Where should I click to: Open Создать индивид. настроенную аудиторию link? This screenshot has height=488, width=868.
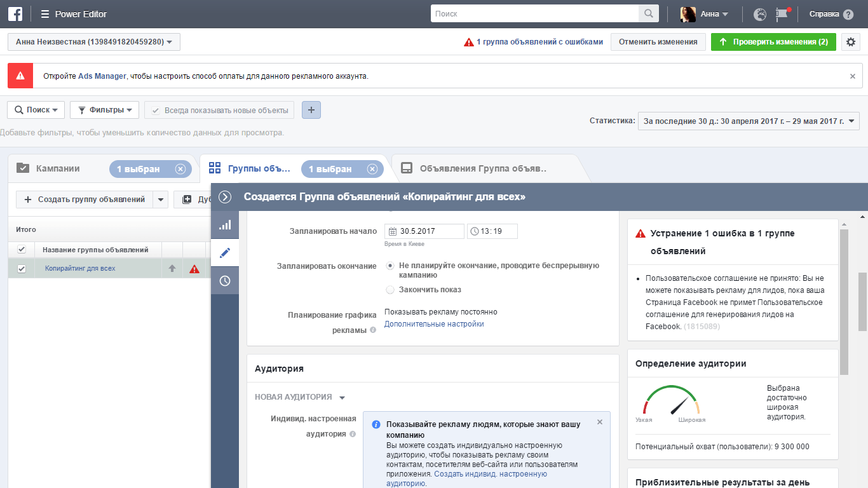coord(467,478)
